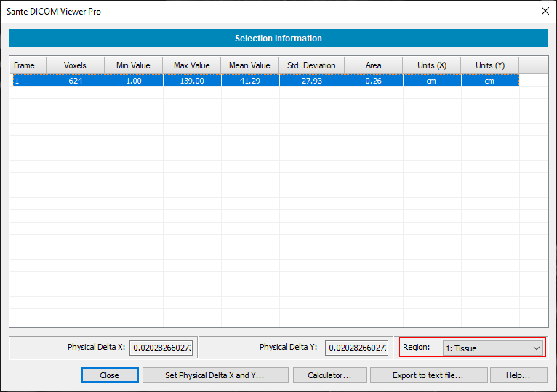Click the Units (Y) column header

click(x=489, y=65)
